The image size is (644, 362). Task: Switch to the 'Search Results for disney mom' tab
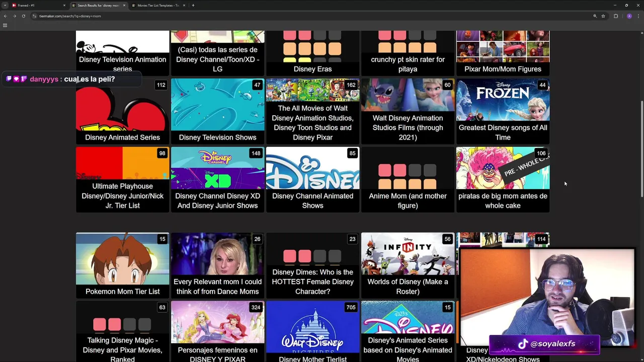(99, 6)
